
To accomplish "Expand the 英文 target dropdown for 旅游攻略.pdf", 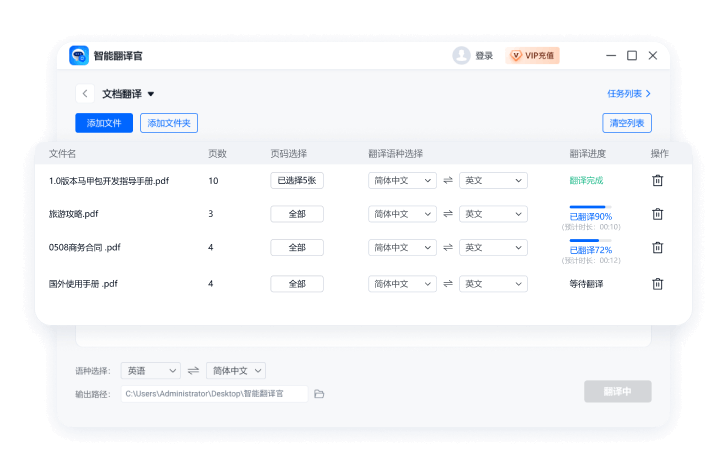I will pos(494,214).
